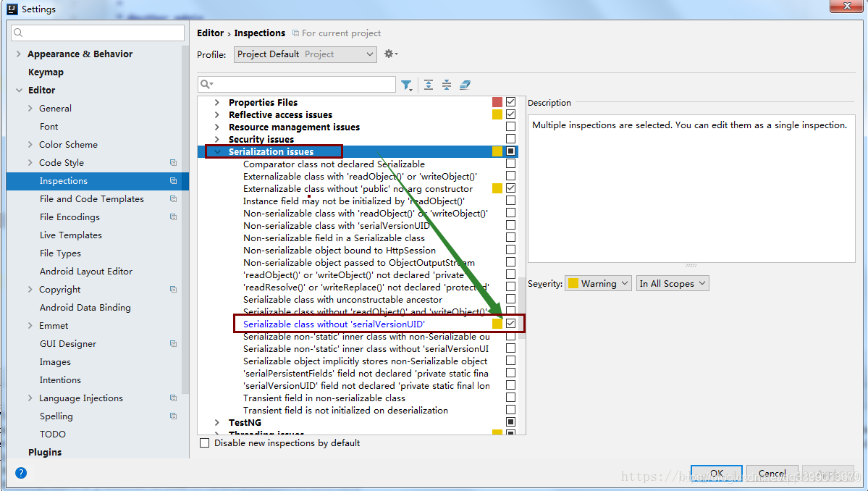Open the profile gear settings menu

[x=391, y=54]
